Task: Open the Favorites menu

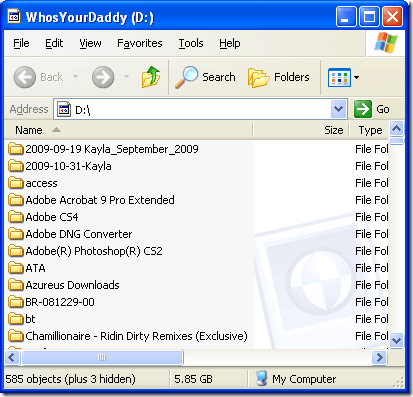Action: click(x=140, y=43)
